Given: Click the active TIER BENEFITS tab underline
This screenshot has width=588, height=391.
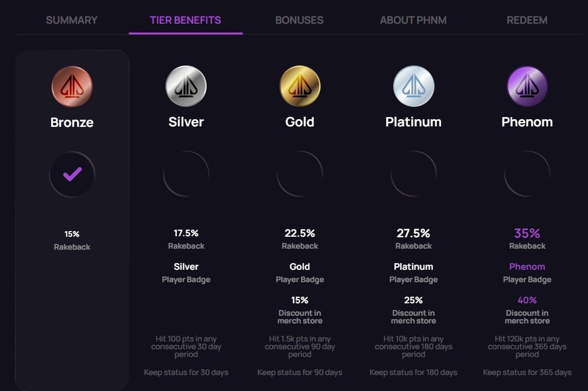Looking at the screenshot, I should 186,34.
